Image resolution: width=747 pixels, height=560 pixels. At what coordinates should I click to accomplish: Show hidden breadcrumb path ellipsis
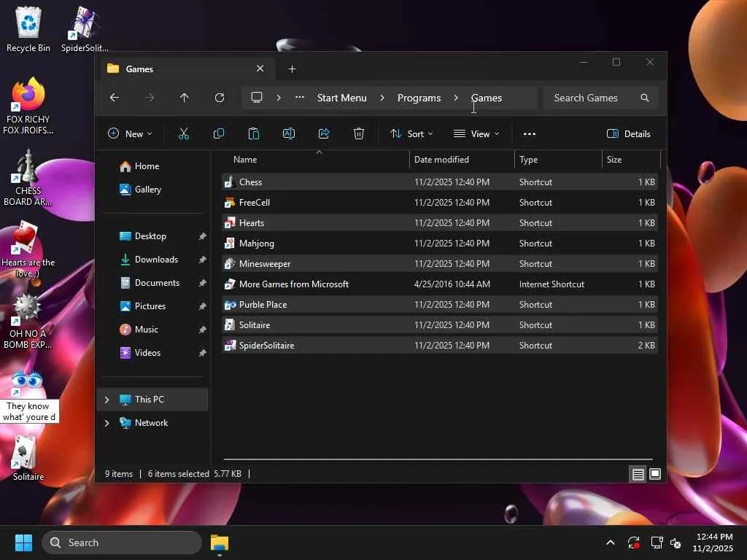pos(300,97)
